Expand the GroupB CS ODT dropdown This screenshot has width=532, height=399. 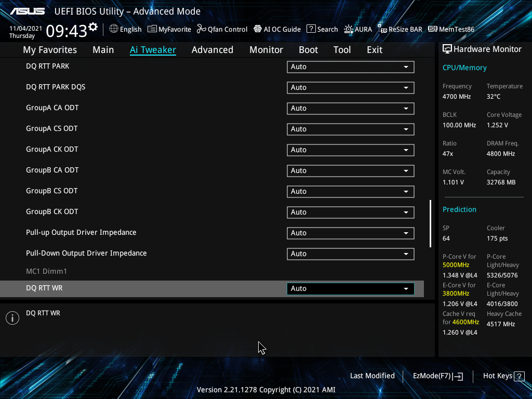[x=351, y=191]
